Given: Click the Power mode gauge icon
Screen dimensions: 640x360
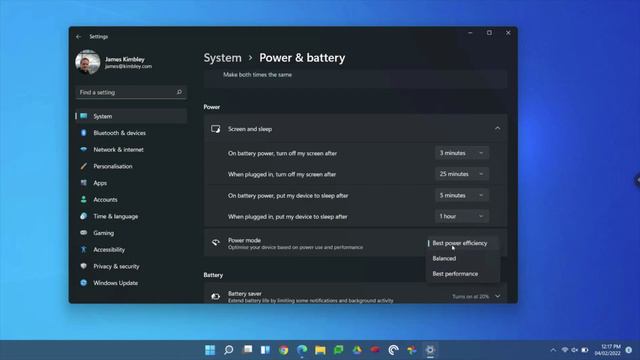Looking at the screenshot, I should tap(216, 243).
